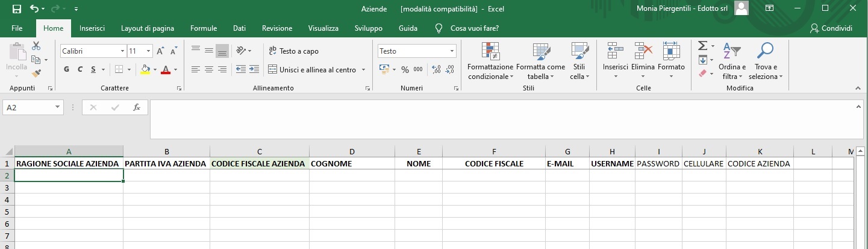Toggle Testo a capo wrap text
868x249 pixels.
tap(293, 51)
